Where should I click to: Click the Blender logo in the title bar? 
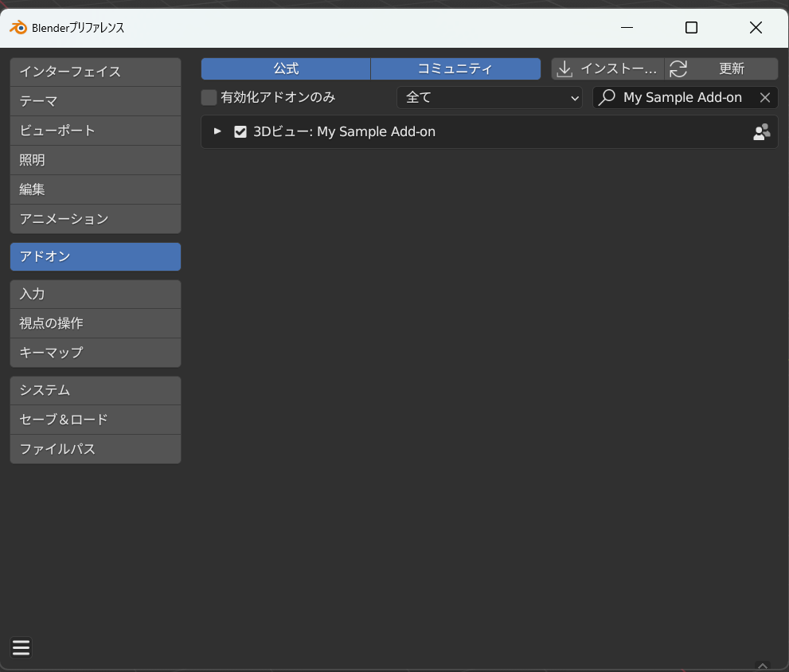(x=18, y=27)
